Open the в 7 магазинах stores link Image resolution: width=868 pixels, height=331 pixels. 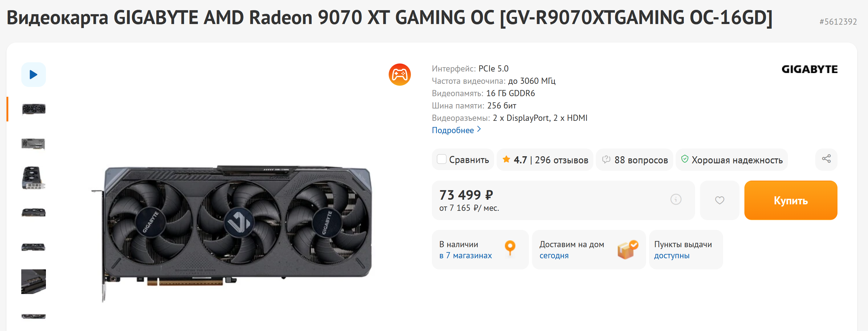[465, 255]
